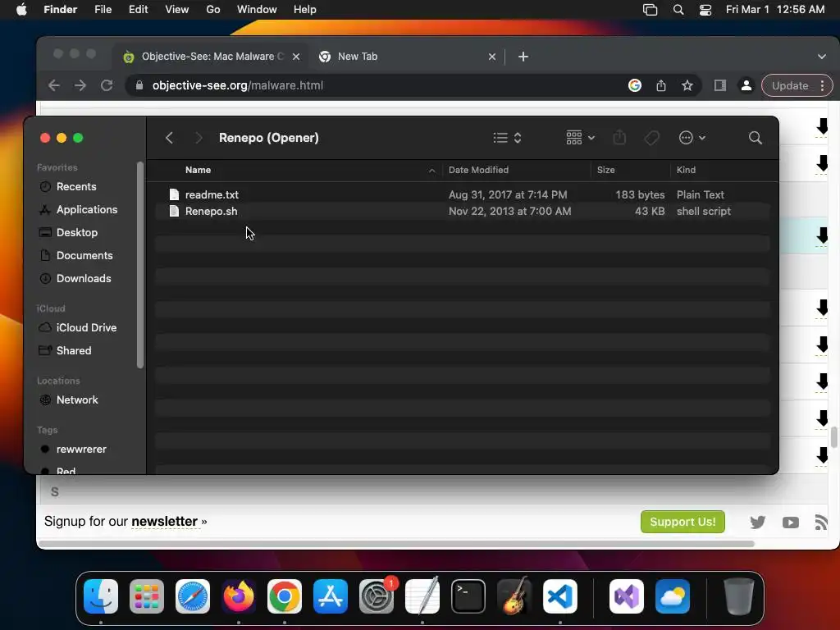
Task: Click the Edit Tags icon in Finder toolbar
Action: (x=651, y=138)
